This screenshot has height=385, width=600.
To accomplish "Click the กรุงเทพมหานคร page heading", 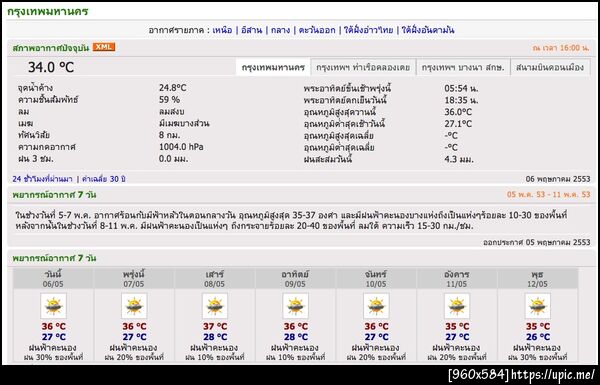I will pos(47,11).
